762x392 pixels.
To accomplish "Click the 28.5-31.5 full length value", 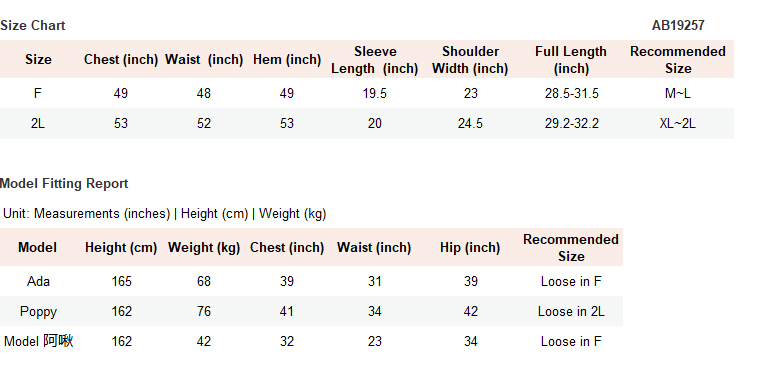I will tap(572, 93).
